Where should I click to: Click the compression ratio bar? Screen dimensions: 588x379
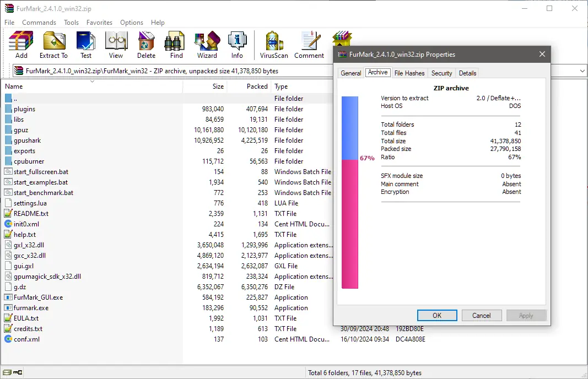[x=350, y=192]
